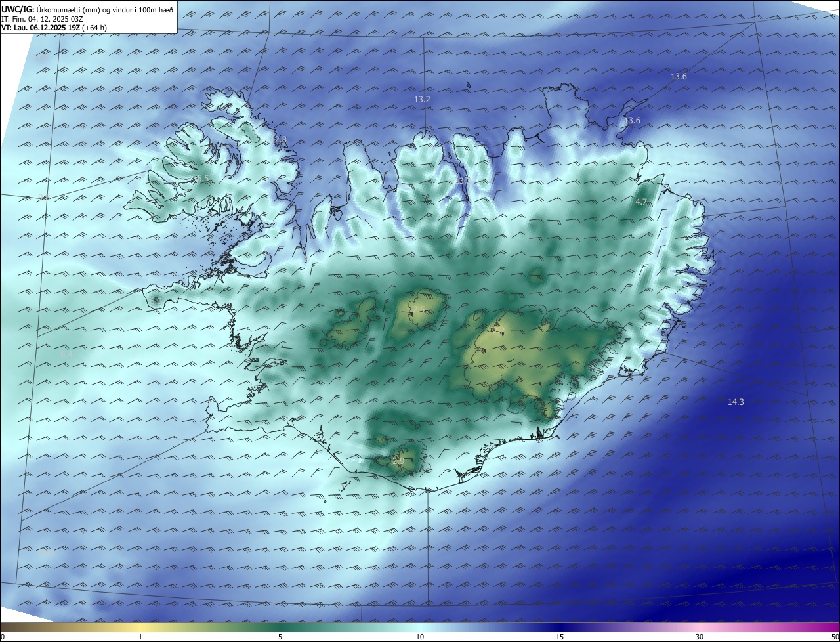
Task: Click the 13.6 value in the far northeast ocean
Action: (679, 76)
